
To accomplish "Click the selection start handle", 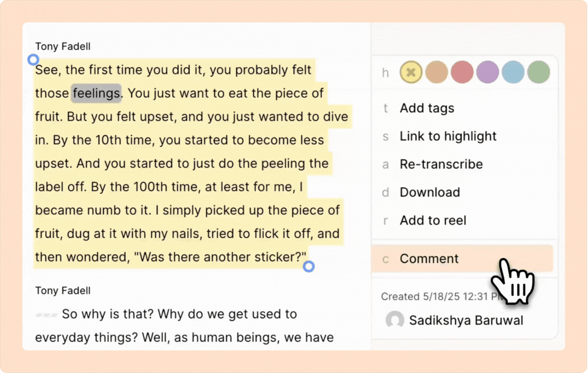I will tap(33, 60).
